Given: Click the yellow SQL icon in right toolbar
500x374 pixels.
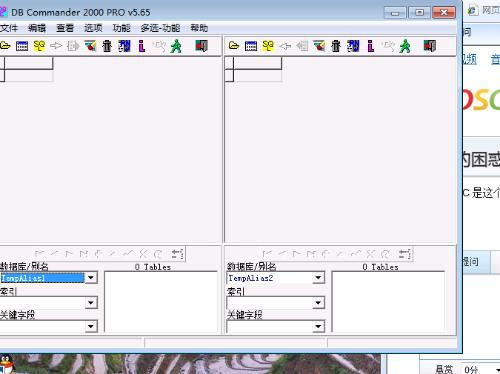Looking at the screenshot, I should 268,46.
